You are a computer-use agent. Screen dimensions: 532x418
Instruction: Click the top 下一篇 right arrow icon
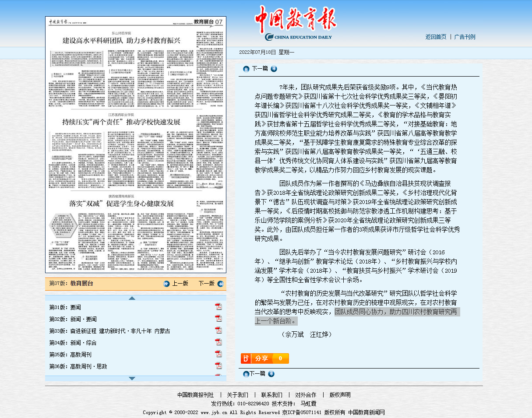point(274,69)
